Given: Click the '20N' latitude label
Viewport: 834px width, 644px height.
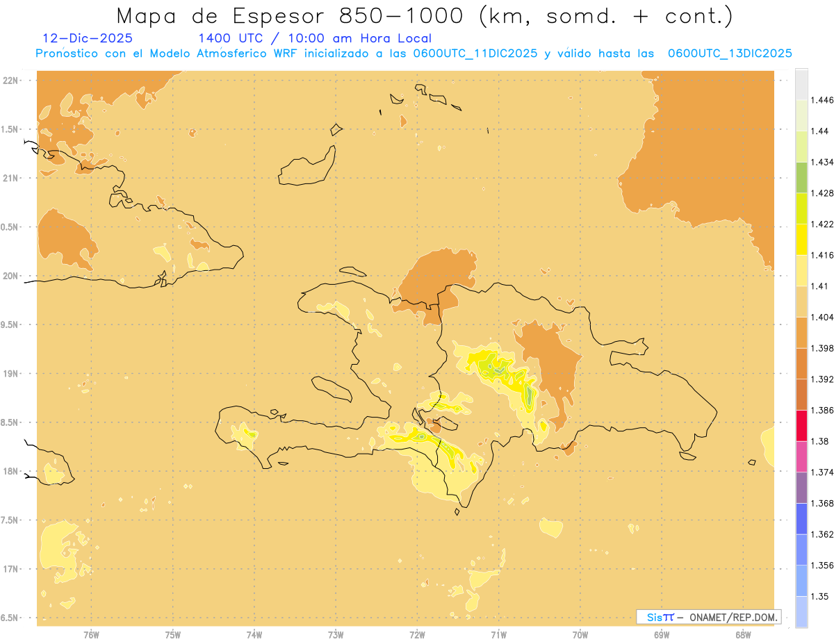Looking at the screenshot, I should click(x=11, y=276).
